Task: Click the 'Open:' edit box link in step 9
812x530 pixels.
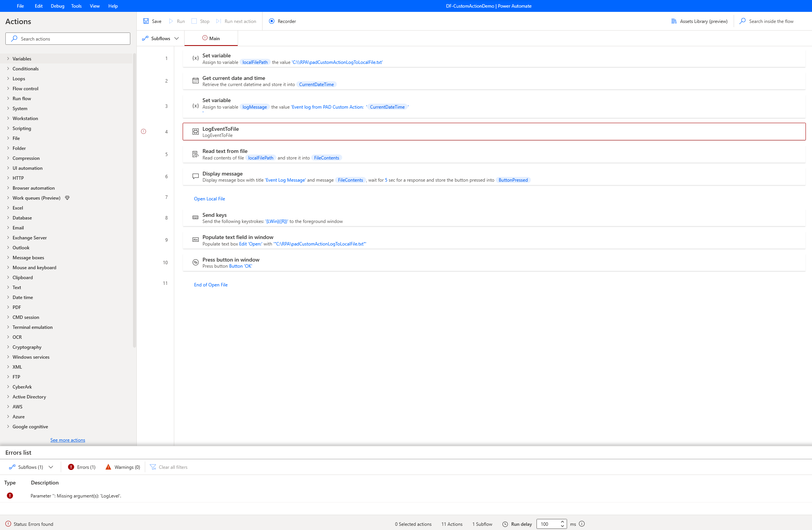Action: click(x=251, y=244)
